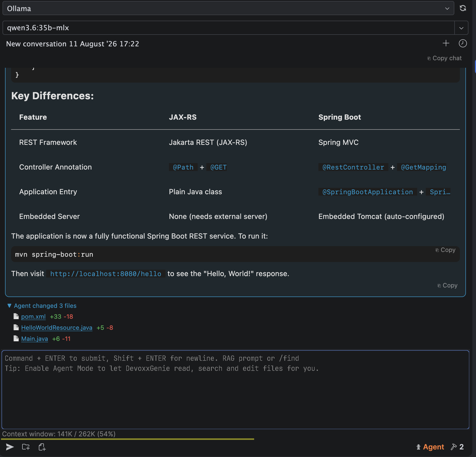The image size is (476, 457).
Task: Open the HelloWorldResource.java changed file
Action: [57, 328]
